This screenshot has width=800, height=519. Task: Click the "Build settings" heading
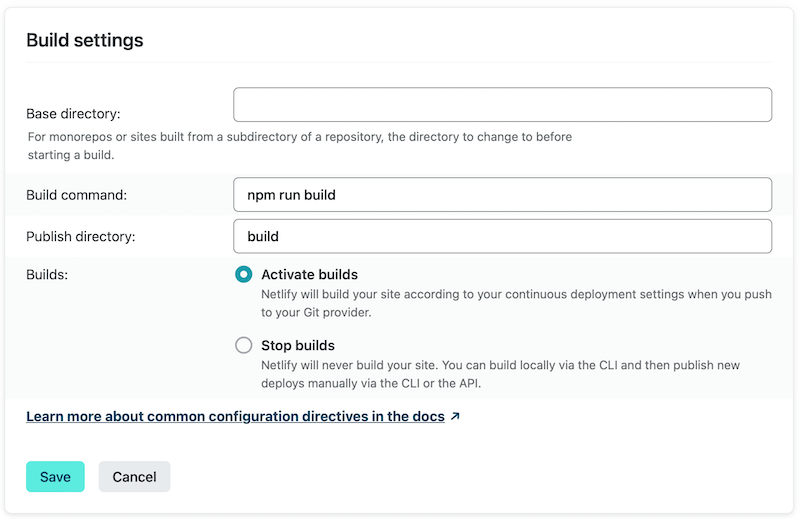pyautogui.click(x=85, y=40)
